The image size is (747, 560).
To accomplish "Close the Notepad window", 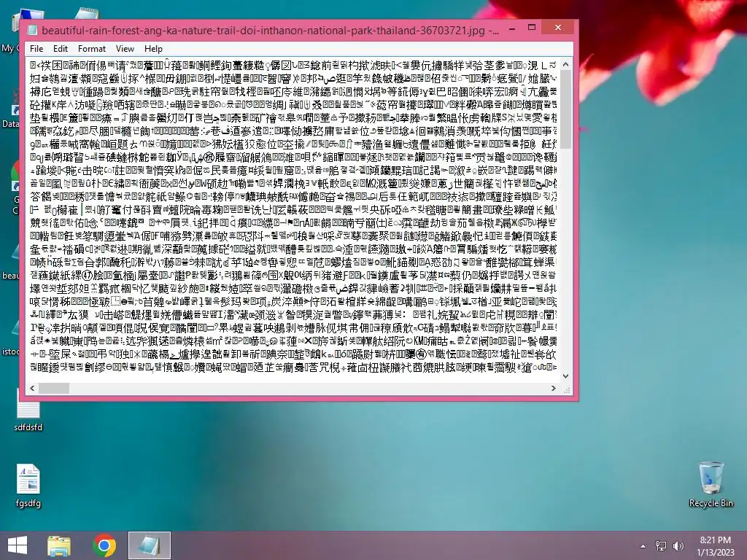I will click(x=558, y=28).
